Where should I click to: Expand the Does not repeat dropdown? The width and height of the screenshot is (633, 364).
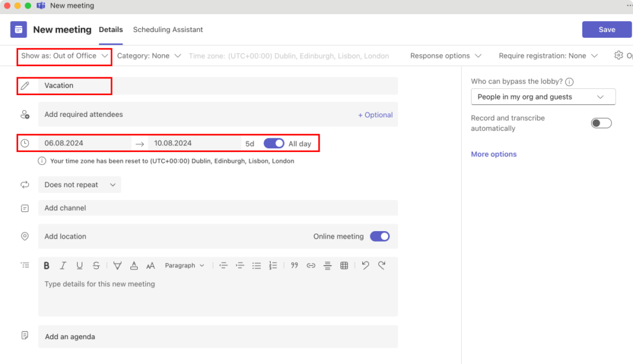pyautogui.click(x=80, y=185)
